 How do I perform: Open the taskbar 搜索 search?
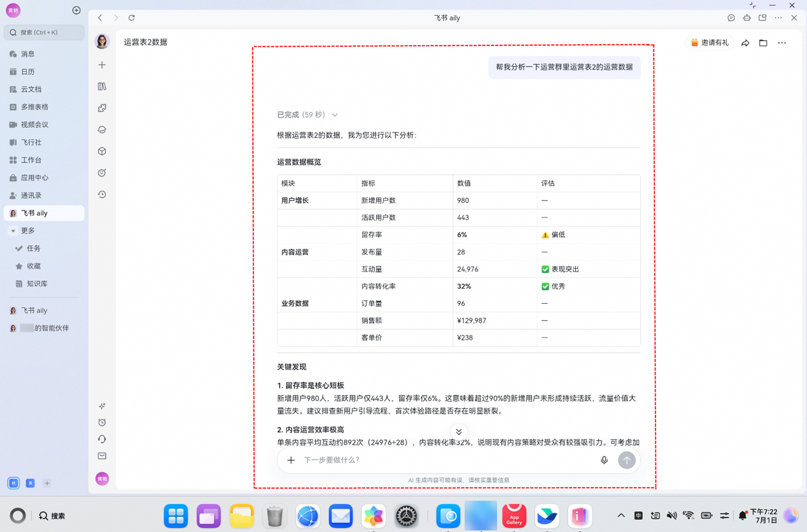[x=52, y=516]
